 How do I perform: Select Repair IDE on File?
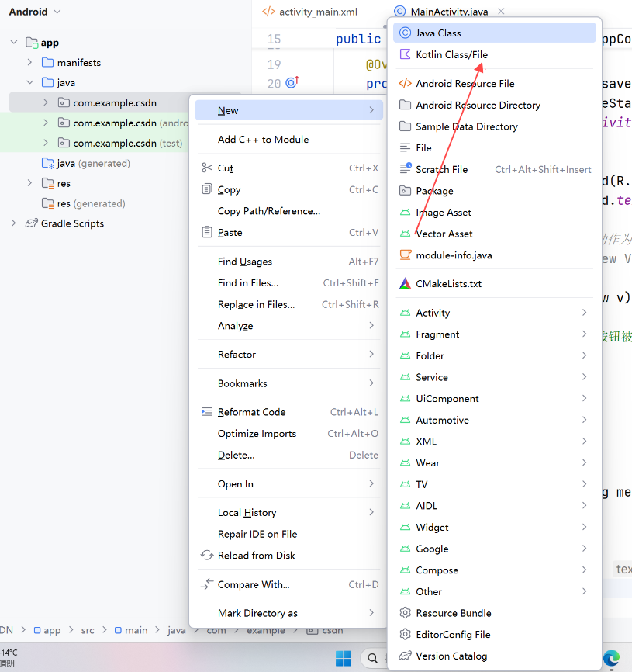tap(289, 534)
